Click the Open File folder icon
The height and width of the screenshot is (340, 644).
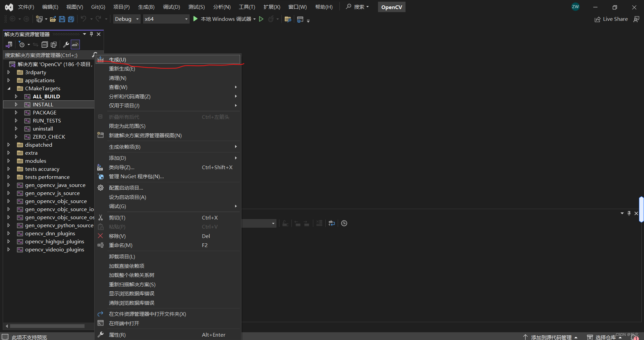(53, 19)
